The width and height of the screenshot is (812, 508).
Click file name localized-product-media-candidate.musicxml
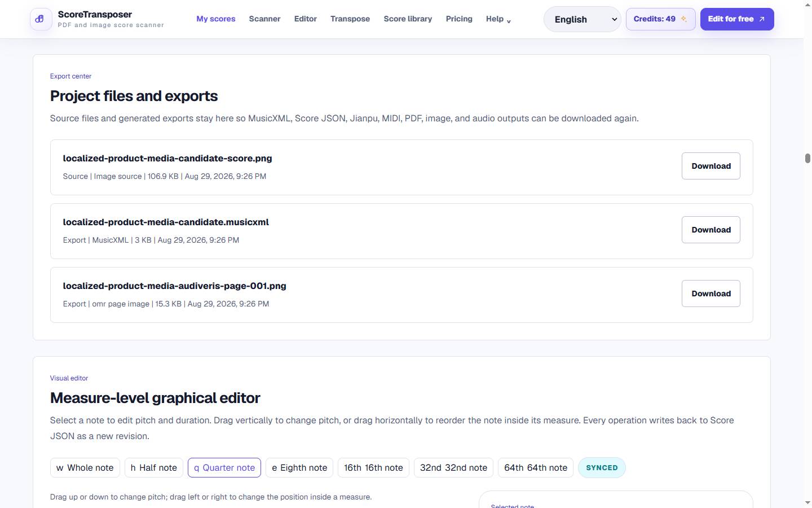[166, 222]
